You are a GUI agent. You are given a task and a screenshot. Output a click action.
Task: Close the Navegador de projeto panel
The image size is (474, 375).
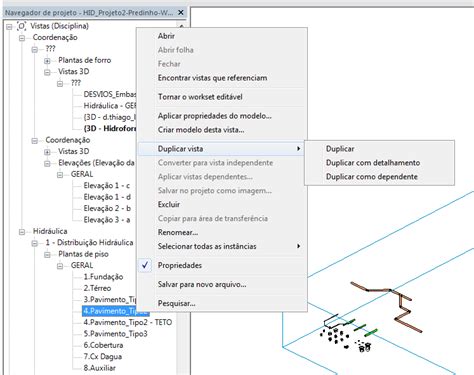pyautogui.click(x=181, y=13)
